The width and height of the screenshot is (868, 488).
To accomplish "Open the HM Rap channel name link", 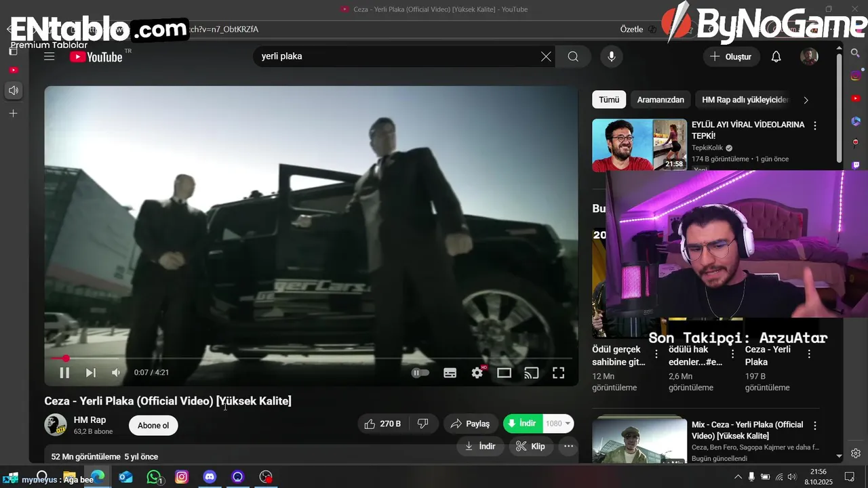I will (x=90, y=420).
